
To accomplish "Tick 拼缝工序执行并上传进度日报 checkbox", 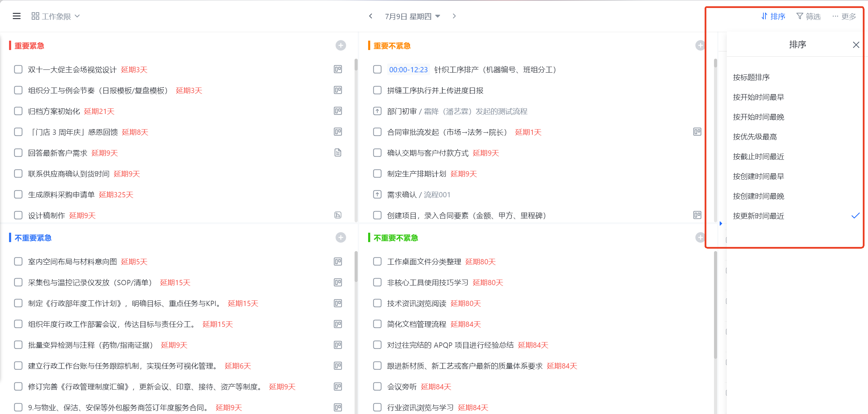I will [x=377, y=90].
